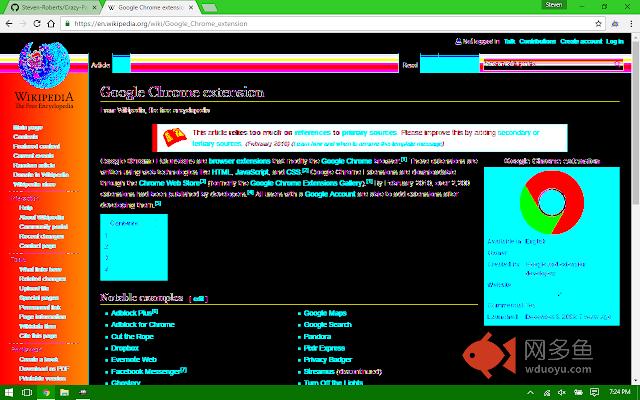
Task: Click Download as PDF
Action: pyautogui.click(x=44, y=369)
